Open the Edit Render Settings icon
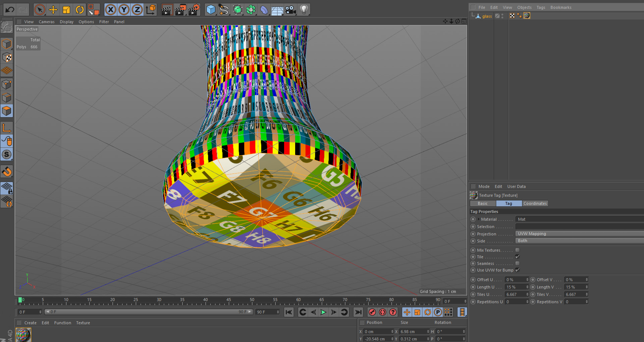 pyautogui.click(x=194, y=10)
